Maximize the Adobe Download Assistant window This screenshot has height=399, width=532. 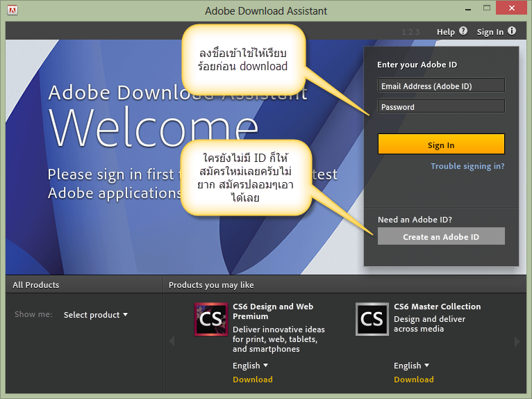coord(487,8)
